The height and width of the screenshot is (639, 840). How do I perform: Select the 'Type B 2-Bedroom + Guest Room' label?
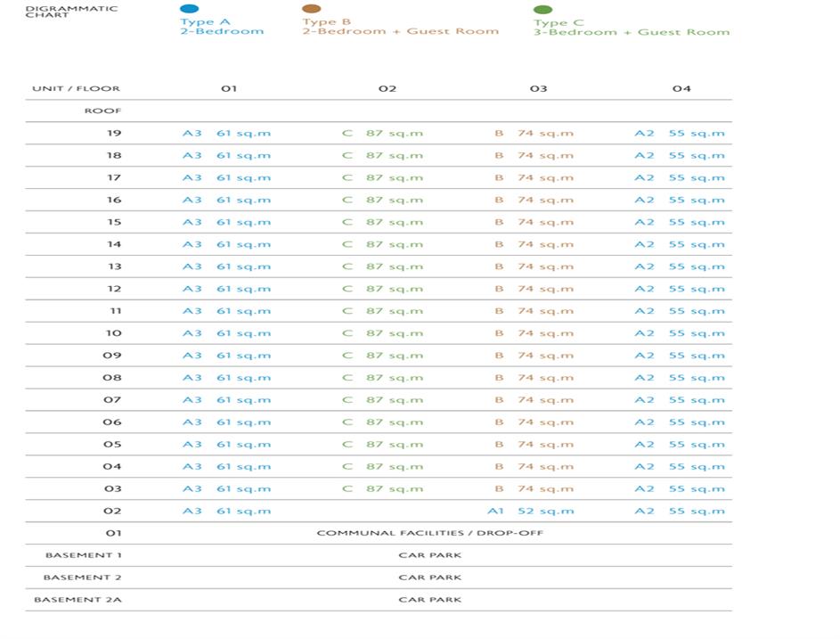pyautogui.click(x=400, y=27)
